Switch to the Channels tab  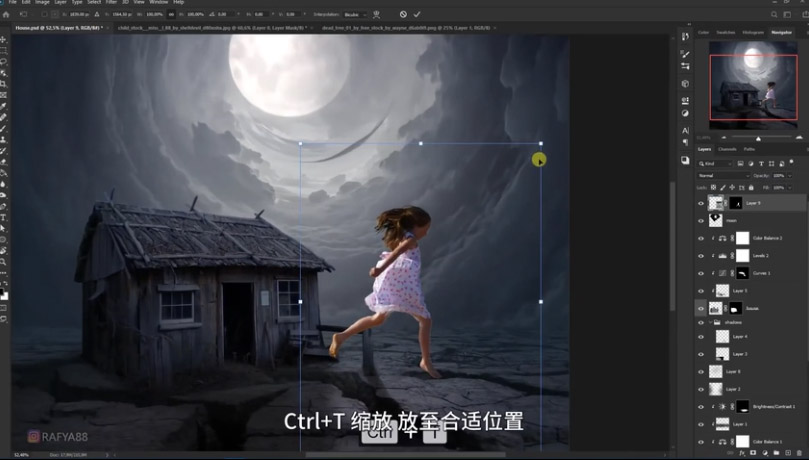coord(727,149)
